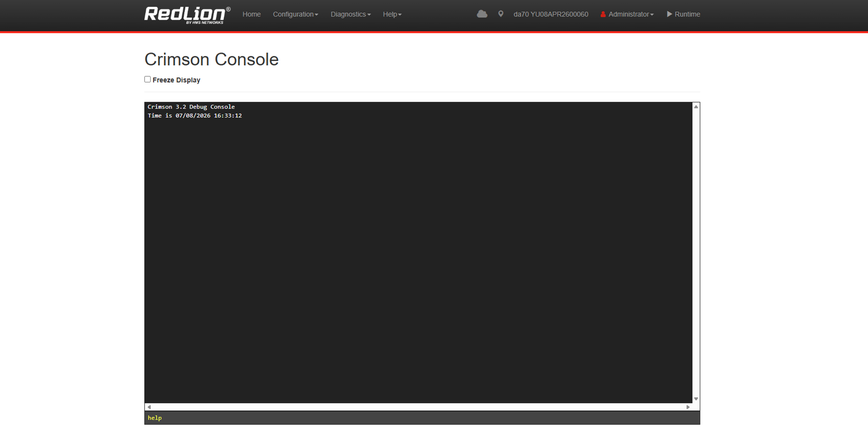Click the Red Lion logo

[x=188, y=15]
